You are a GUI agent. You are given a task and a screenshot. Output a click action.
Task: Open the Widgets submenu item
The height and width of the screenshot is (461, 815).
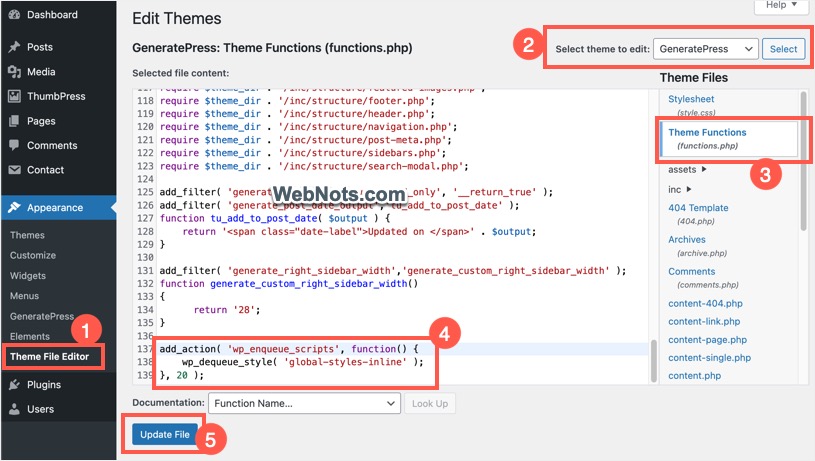click(28, 275)
